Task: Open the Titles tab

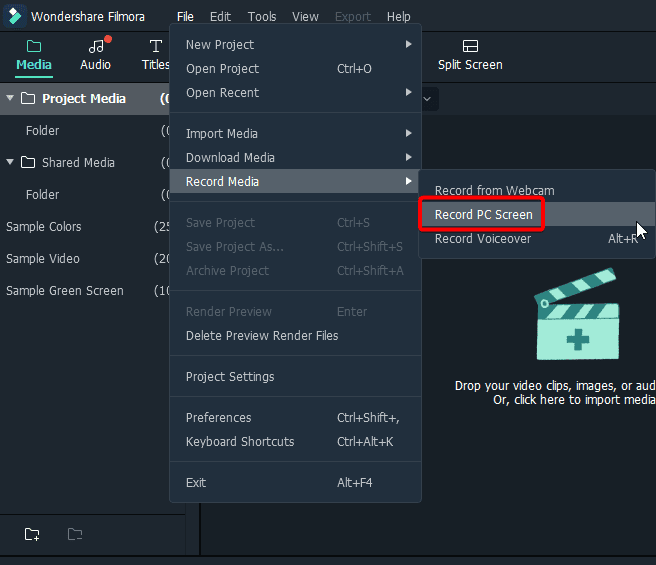Action: [156, 56]
